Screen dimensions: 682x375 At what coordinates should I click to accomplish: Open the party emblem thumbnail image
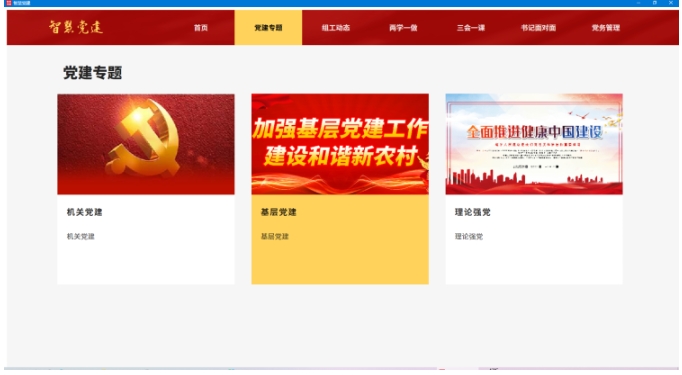[x=146, y=144]
